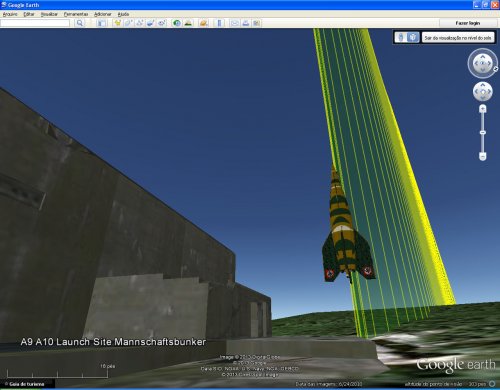Open the Guia de turismo panel
This screenshot has height=390, width=500.
pyautogui.click(x=27, y=384)
